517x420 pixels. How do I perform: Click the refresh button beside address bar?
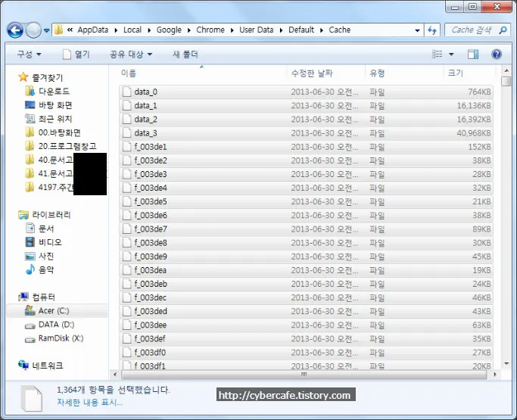click(432, 30)
